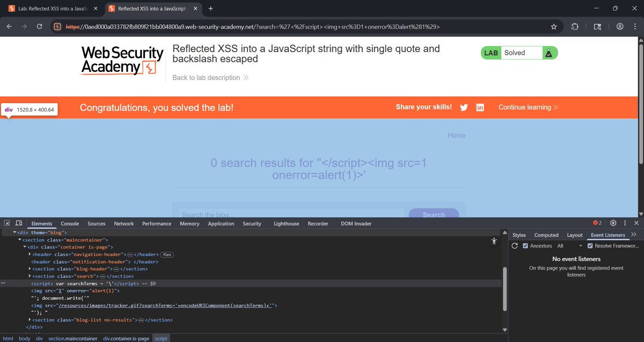Click 'Back to lab description' link
Image resolution: width=644 pixels, height=342 pixels.
point(210,78)
